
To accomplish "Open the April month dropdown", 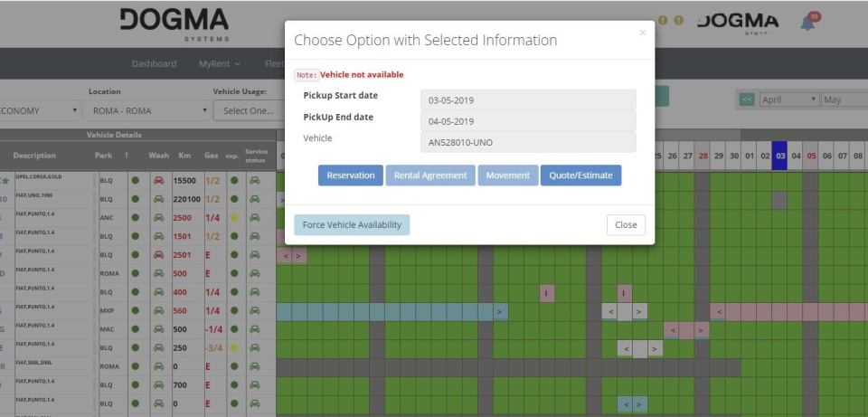I will pos(788,100).
